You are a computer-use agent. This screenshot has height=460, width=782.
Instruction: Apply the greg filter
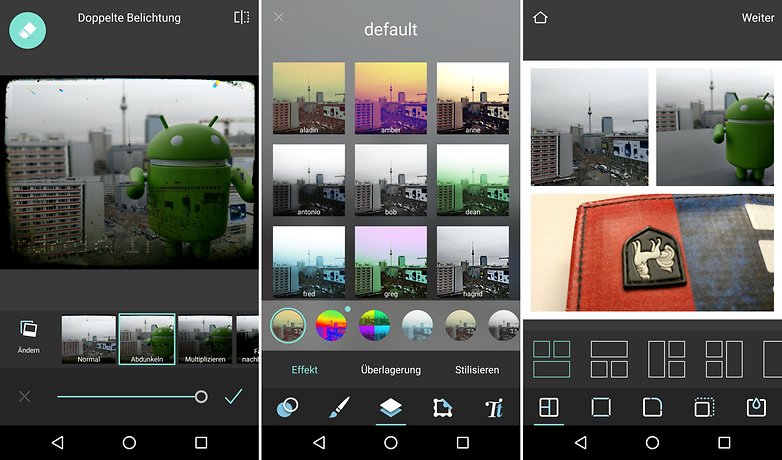391,262
